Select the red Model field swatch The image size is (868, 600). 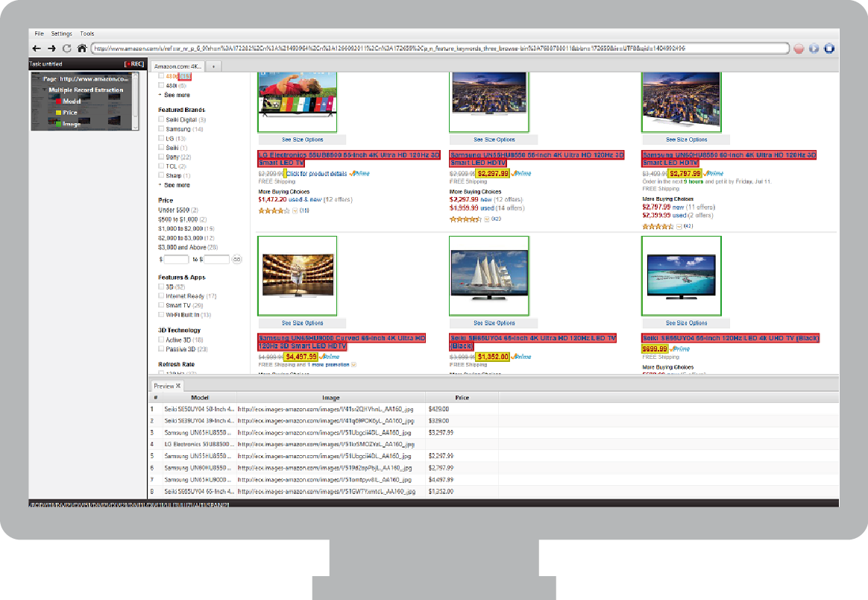[x=58, y=101]
